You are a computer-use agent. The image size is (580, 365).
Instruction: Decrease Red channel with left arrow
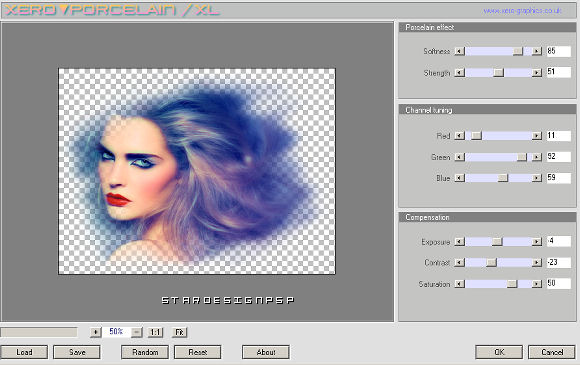point(459,136)
